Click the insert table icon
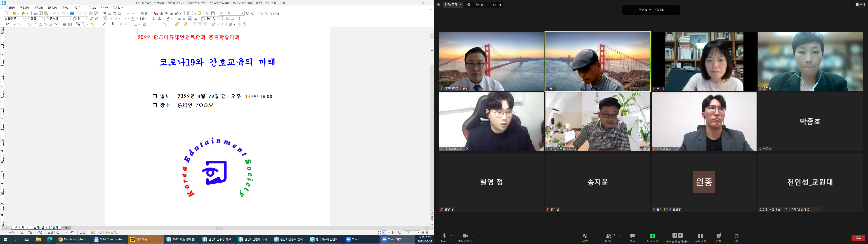Viewport: 868px width, 244px height. click(147, 14)
